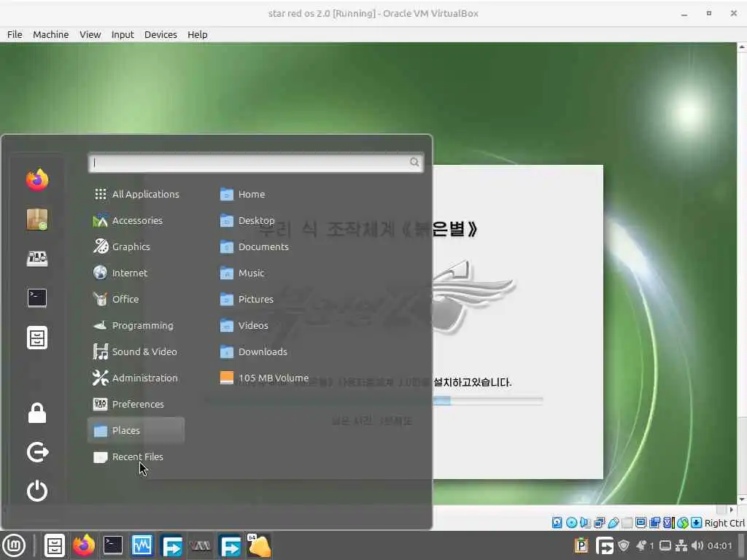Launch Firefox from the taskbar

click(84, 545)
